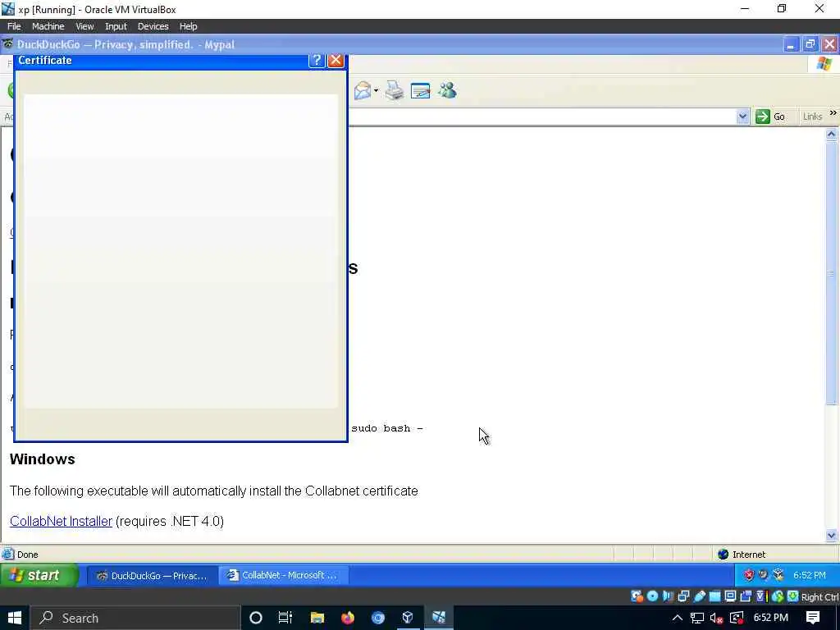Click the scrollbar down arrow of the page
840x630 pixels.
click(832, 535)
